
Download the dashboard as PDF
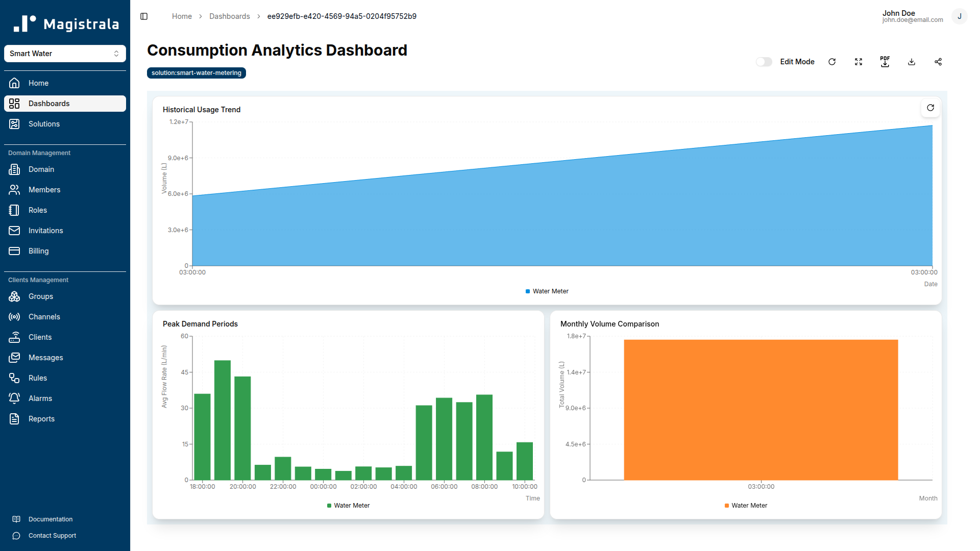click(885, 61)
